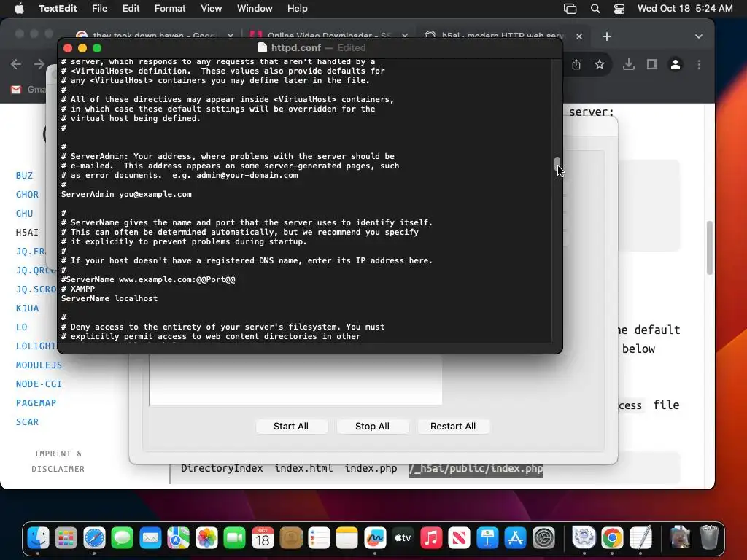Add a new Chrome tab
Screen dimensions: 747x560
(606, 36)
